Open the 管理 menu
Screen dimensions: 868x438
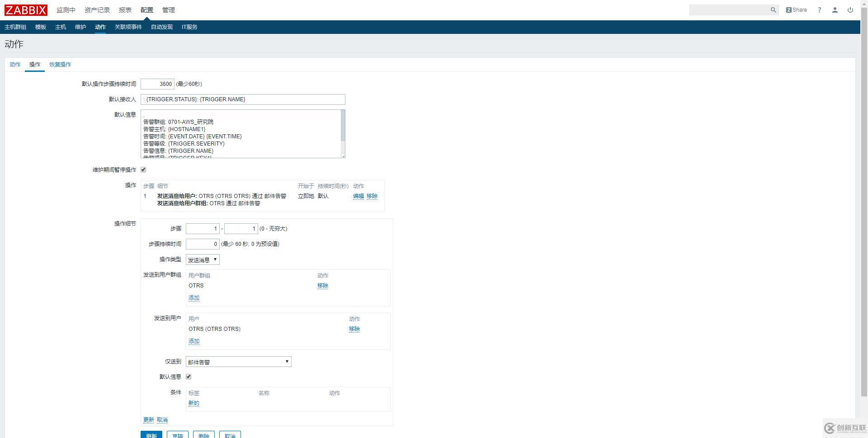[169, 10]
